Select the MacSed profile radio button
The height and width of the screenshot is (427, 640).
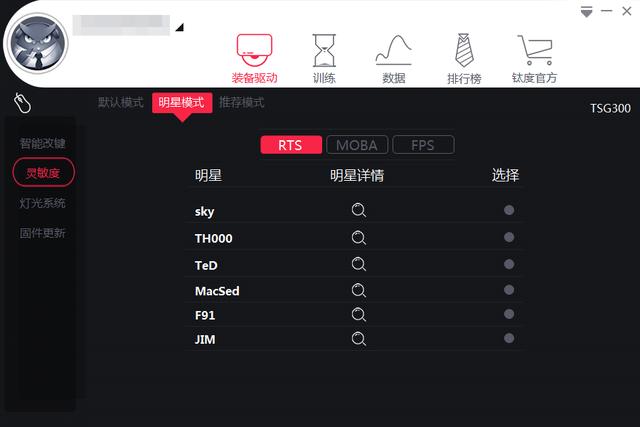coord(509,290)
